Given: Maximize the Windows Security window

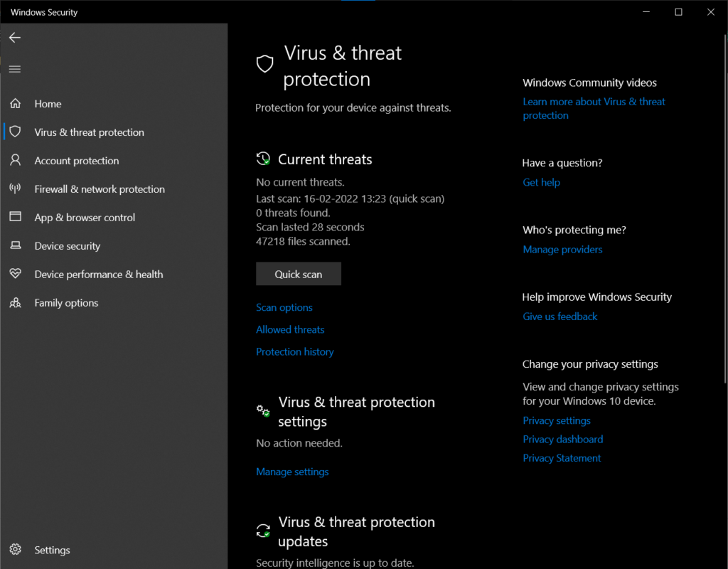Looking at the screenshot, I should tap(678, 12).
